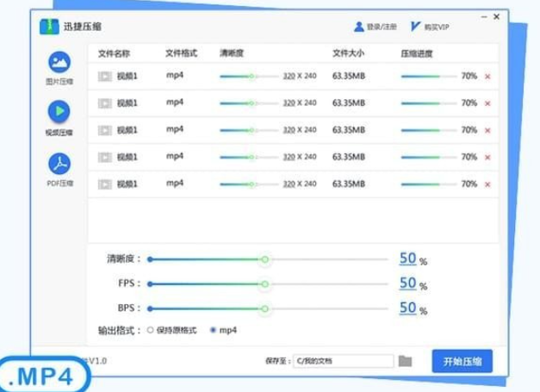Click video thumbnail icon in second row
Screen dimensions: 540x392
tap(105, 103)
